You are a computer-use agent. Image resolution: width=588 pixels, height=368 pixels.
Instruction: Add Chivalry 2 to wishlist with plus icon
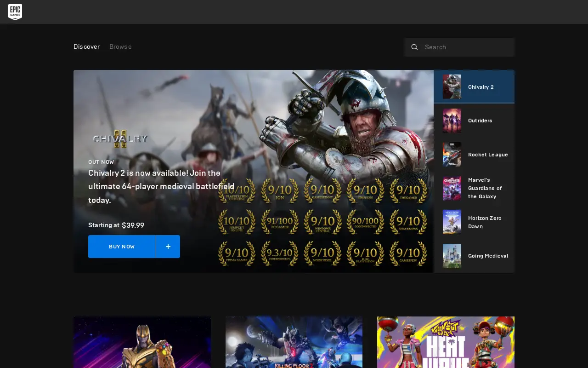[168, 247]
